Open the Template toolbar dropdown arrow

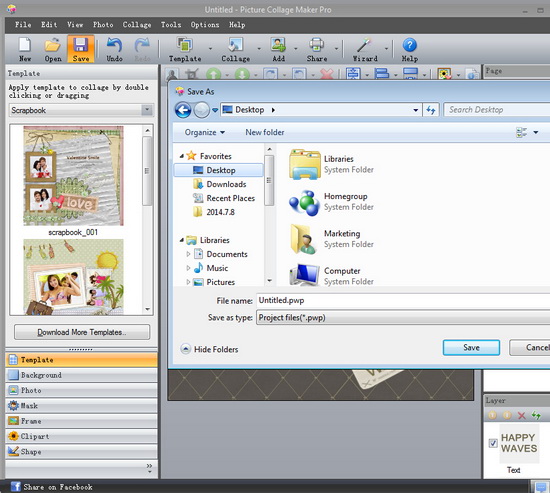click(x=210, y=48)
